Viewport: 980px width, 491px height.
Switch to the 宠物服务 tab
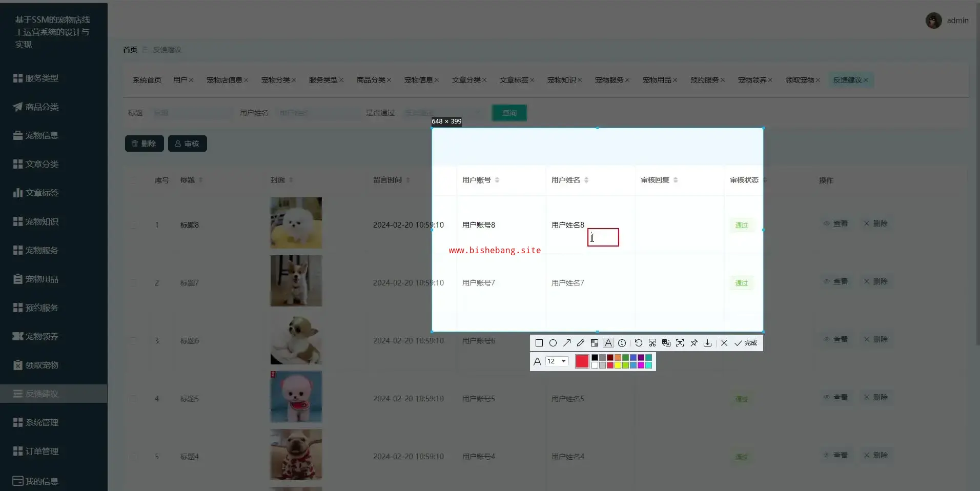point(609,80)
